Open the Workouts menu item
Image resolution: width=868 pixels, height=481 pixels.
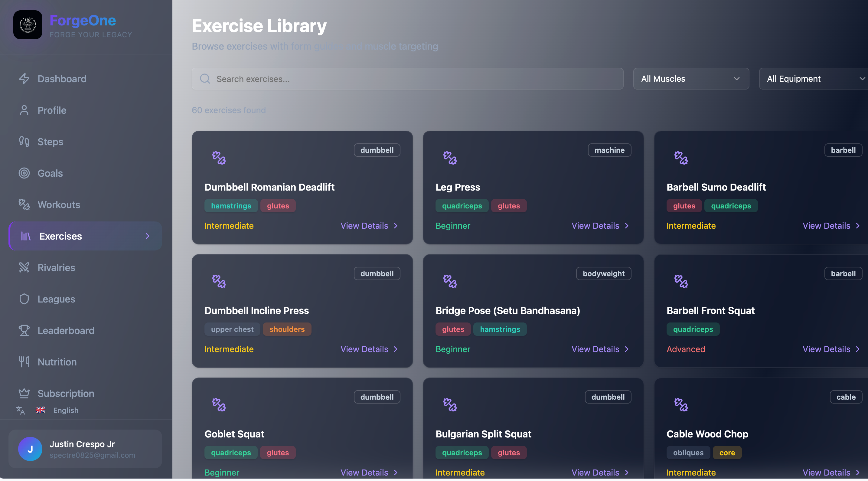[x=59, y=205]
